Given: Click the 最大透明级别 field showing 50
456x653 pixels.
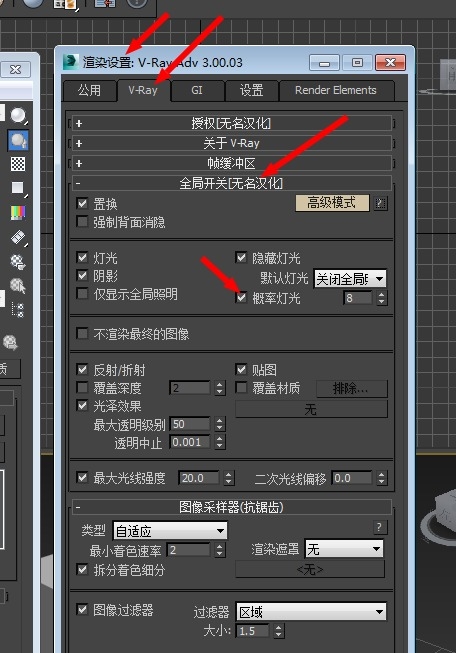Looking at the screenshot, I should click(190, 424).
